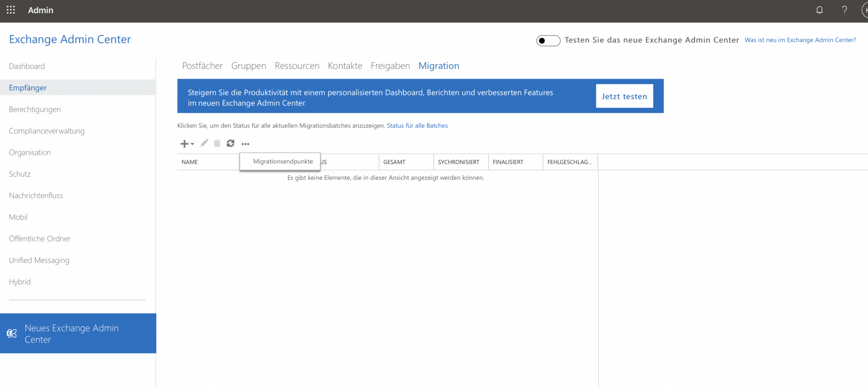Open the app launcher waffle icon

tap(11, 10)
